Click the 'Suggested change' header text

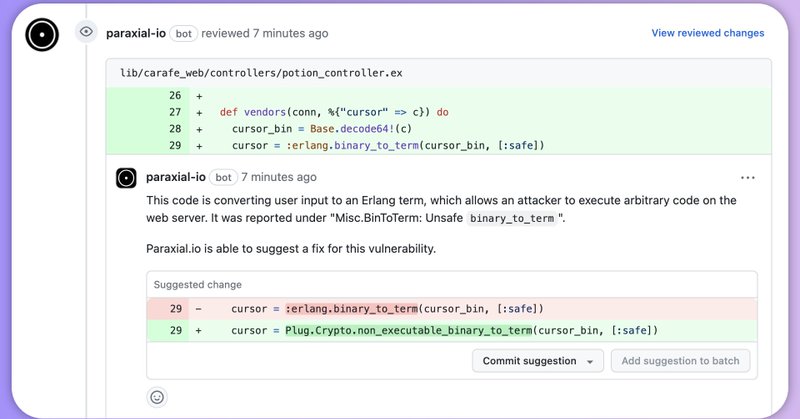(x=197, y=285)
